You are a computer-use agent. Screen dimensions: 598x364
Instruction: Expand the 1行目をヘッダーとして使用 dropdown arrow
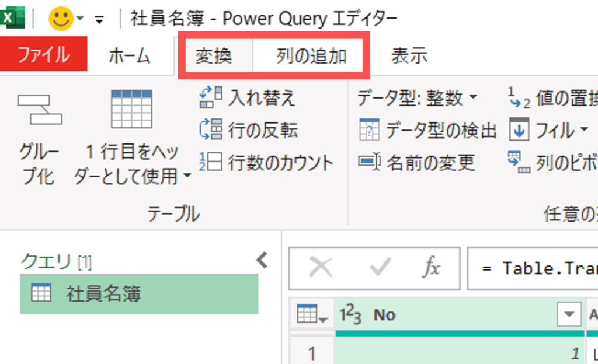click(x=187, y=176)
